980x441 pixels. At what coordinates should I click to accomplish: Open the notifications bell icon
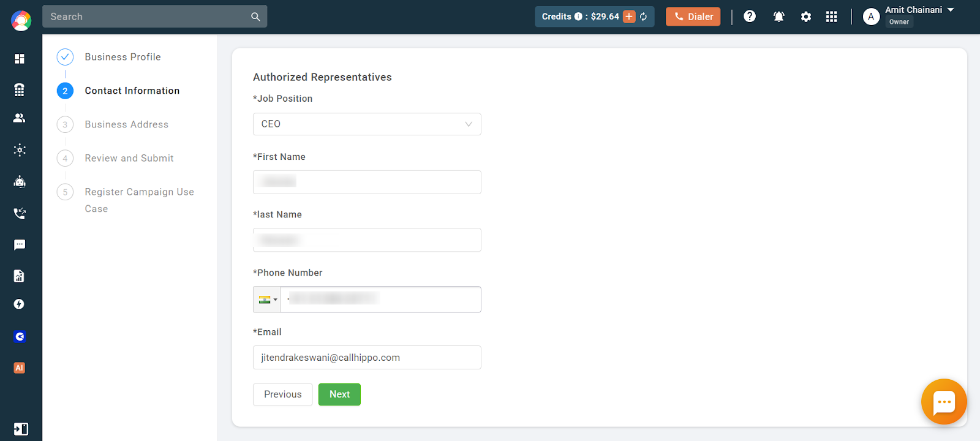(778, 17)
